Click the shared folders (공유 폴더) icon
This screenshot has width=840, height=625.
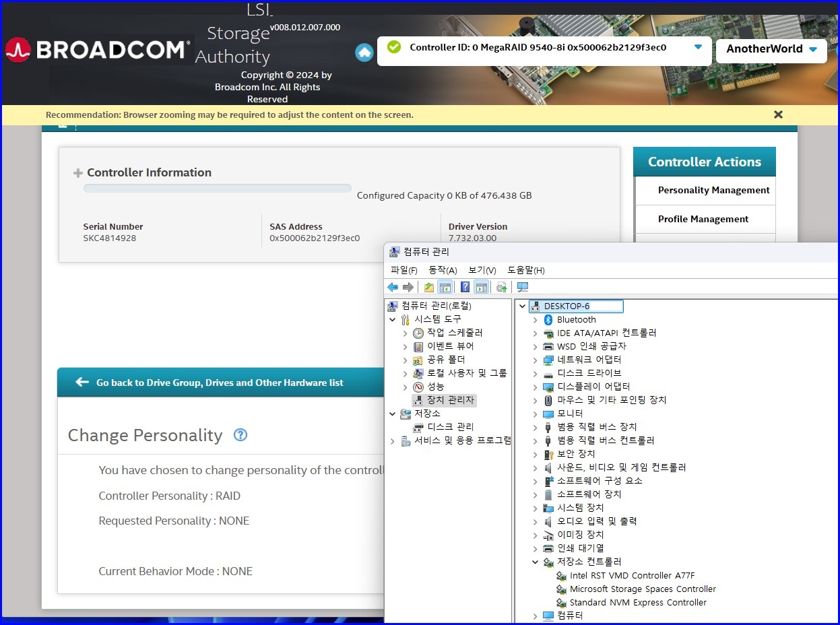point(418,360)
